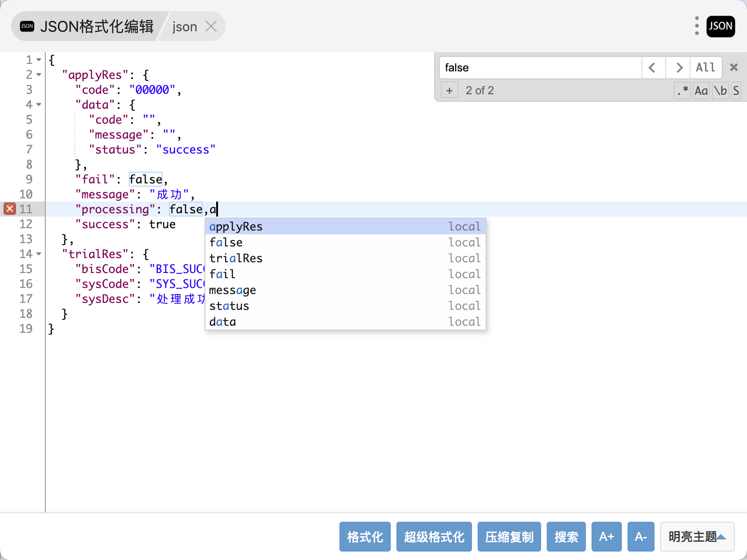Open the three-dot more options menu
Screen dimensions: 747x560
pos(697,26)
